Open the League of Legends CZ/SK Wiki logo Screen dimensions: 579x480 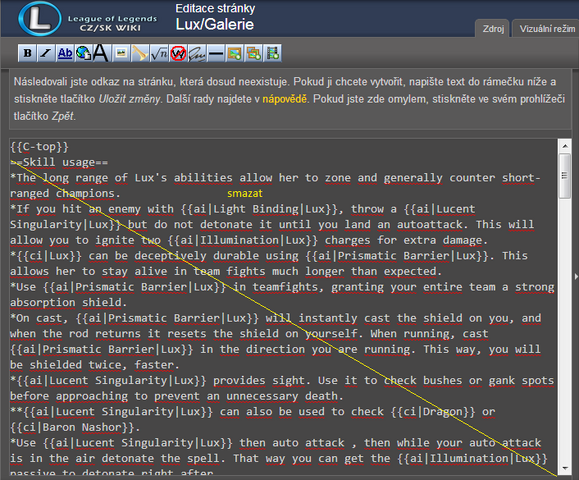[88, 18]
